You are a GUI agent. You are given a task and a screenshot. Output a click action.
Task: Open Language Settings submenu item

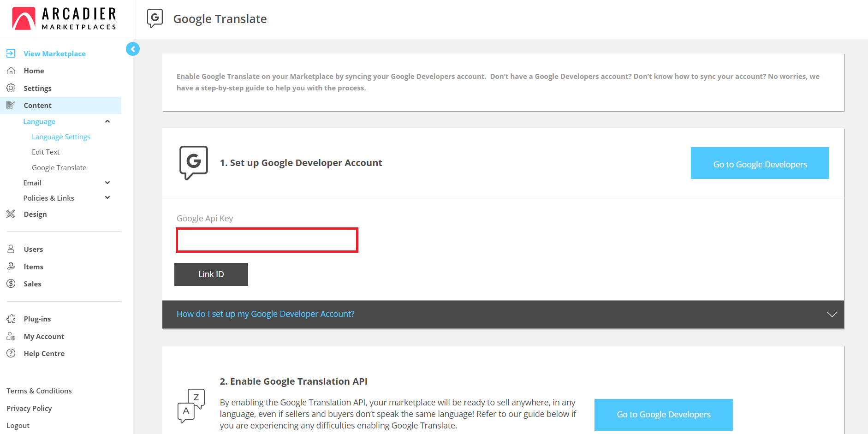tap(61, 137)
